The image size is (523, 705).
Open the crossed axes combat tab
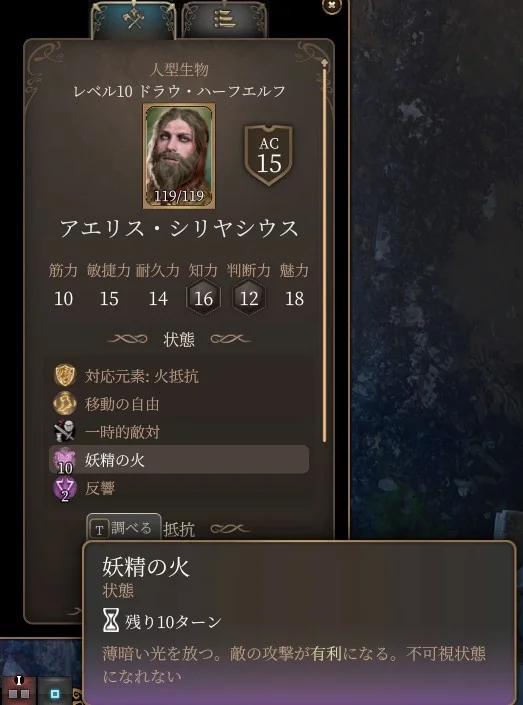coord(134,20)
